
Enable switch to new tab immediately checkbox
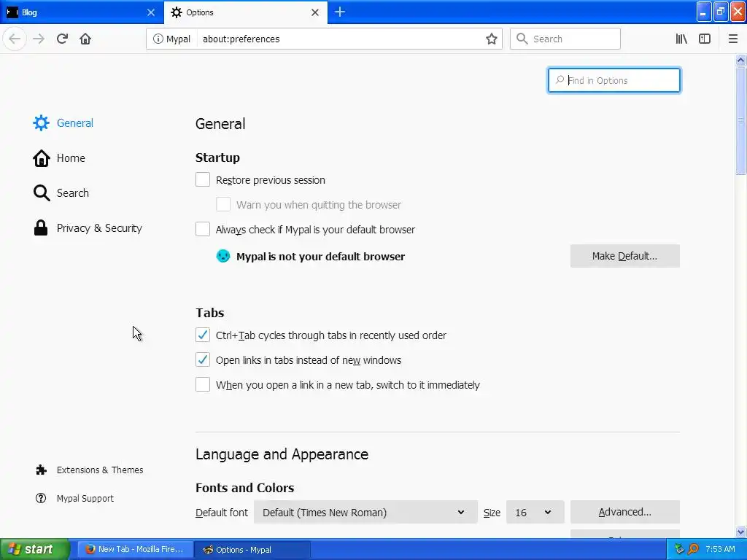(203, 384)
